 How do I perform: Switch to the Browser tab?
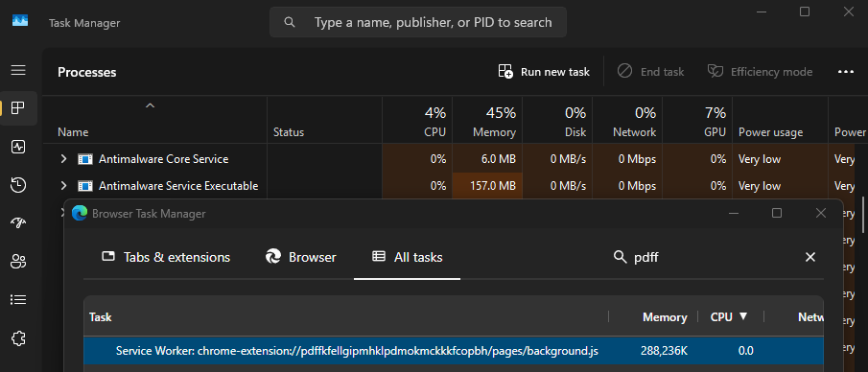[300, 257]
